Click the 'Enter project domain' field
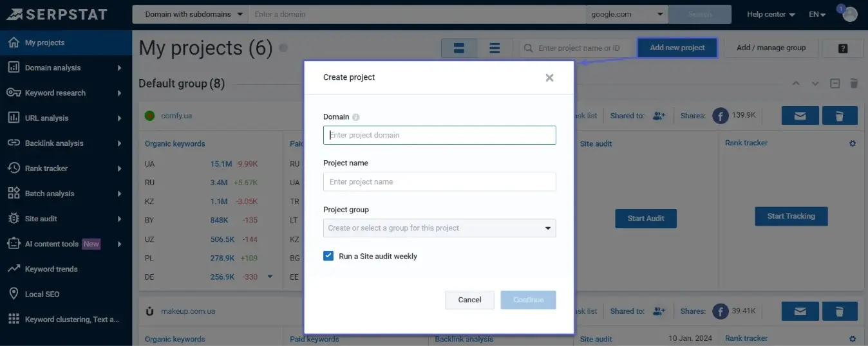This screenshot has height=346, width=868. coord(440,135)
